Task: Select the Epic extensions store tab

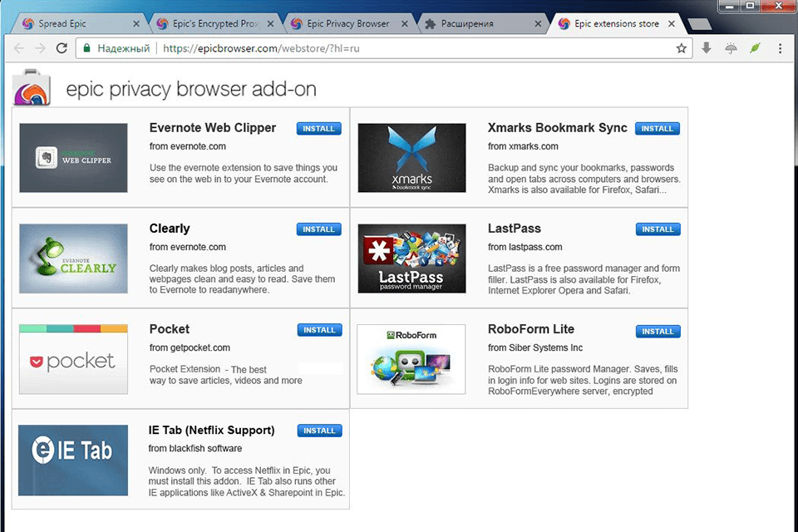Action: (x=616, y=23)
